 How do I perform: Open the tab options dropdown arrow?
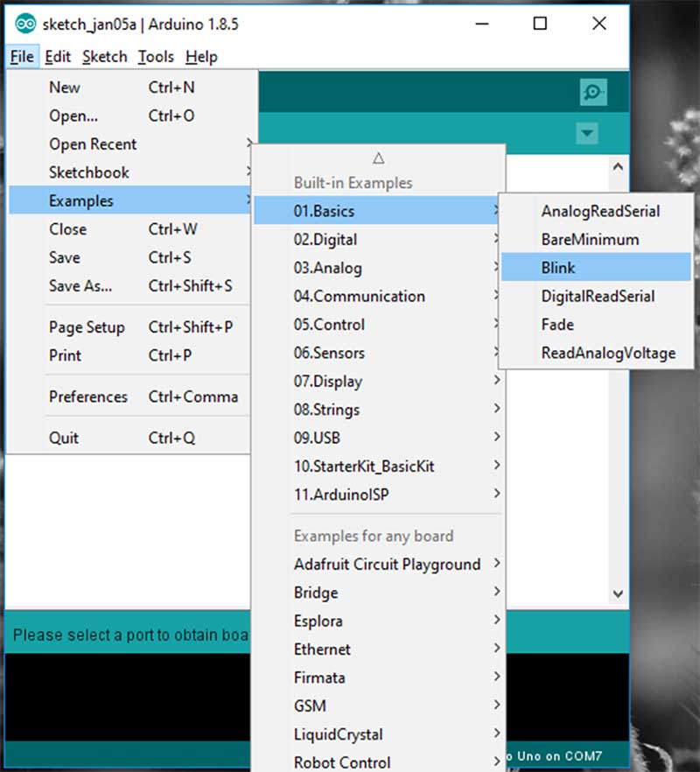coord(587,134)
